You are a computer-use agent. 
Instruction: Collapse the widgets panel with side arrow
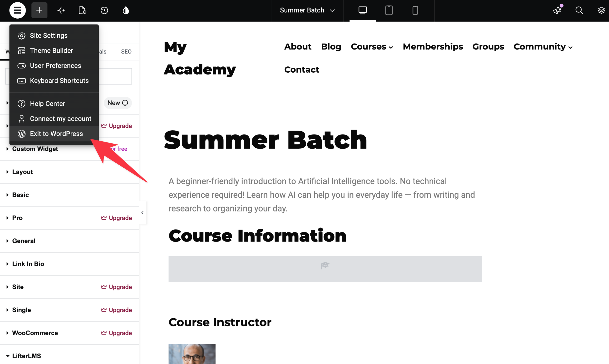point(142,213)
